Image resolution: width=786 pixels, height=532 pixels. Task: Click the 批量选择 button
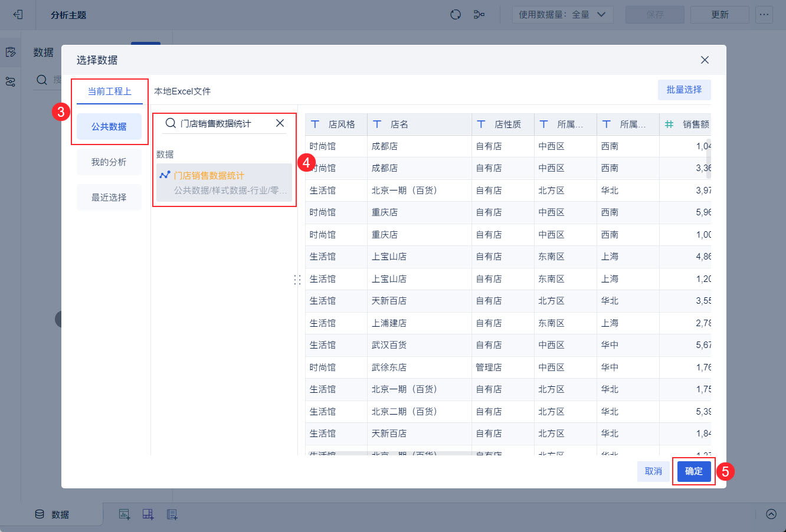point(685,90)
